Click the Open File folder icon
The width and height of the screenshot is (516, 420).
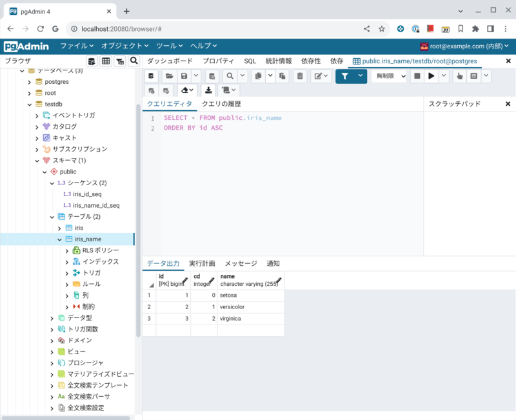coord(169,76)
